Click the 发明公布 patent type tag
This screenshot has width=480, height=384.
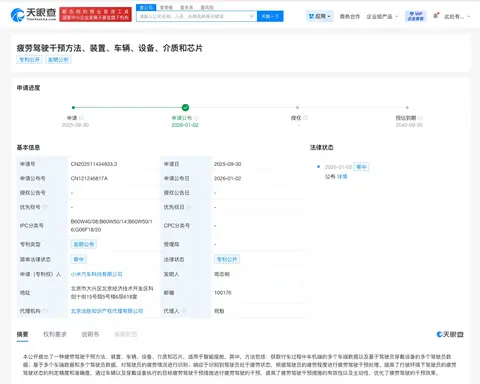(x=84, y=244)
